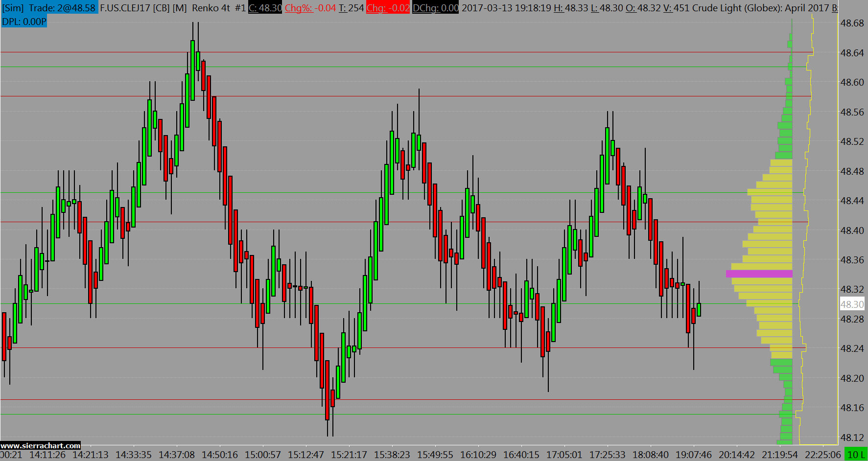Click the 'Chg%: -0.04' percent change field

click(x=310, y=8)
